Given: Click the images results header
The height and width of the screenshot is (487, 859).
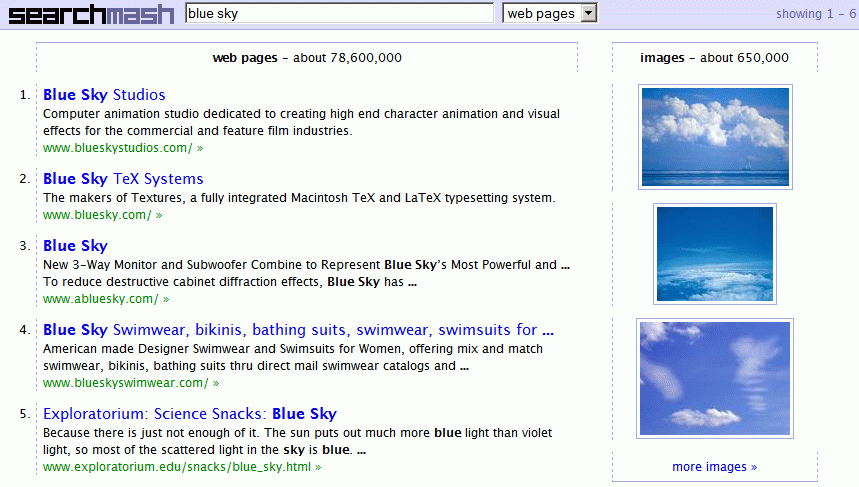Looking at the screenshot, I should (714, 58).
